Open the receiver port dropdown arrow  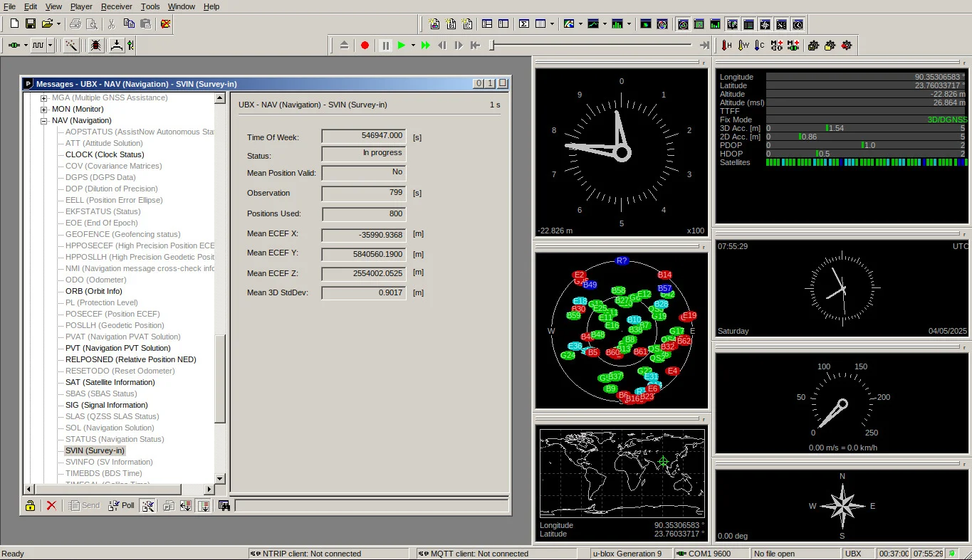click(x=26, y=45)
